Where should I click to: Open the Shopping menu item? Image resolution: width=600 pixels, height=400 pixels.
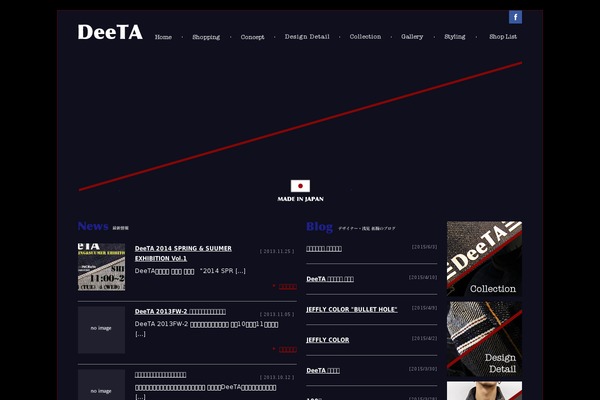(x=206, y=37)
